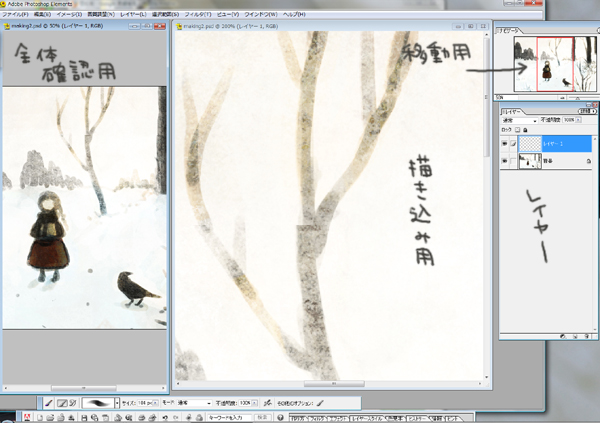Open the layer opacity slider arrow
This screenshot has width=600, height=423.
(x=579, y=120)
